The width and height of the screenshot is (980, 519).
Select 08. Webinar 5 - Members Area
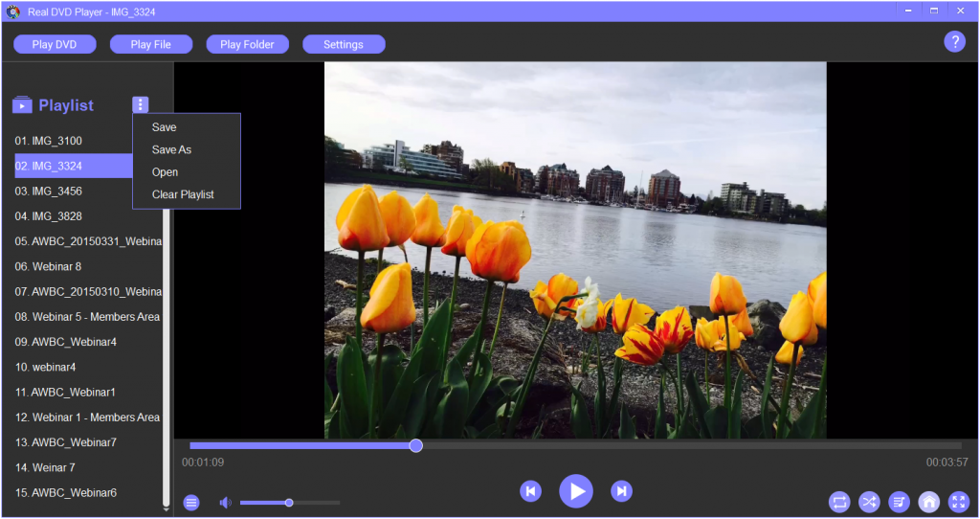tap(87, 316)
